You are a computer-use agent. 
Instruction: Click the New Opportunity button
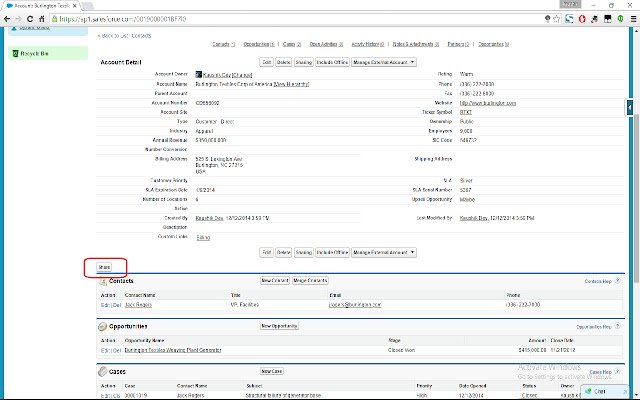tap(280, 326)
